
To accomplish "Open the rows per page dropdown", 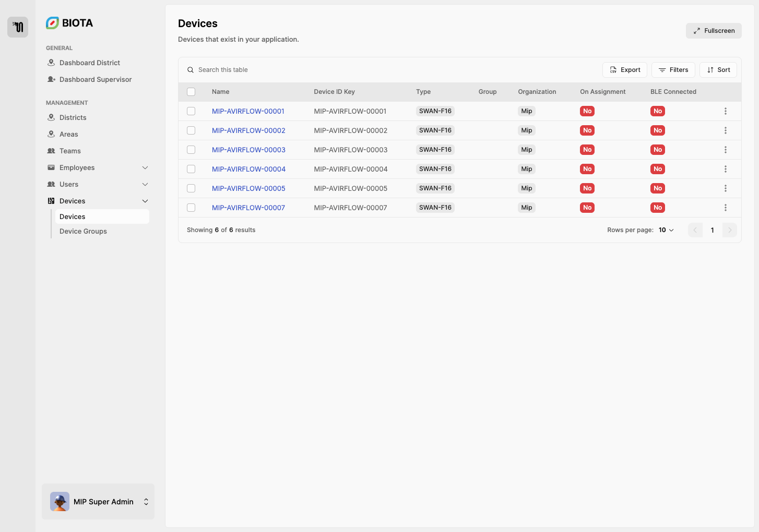I will [x=666, y=230].
